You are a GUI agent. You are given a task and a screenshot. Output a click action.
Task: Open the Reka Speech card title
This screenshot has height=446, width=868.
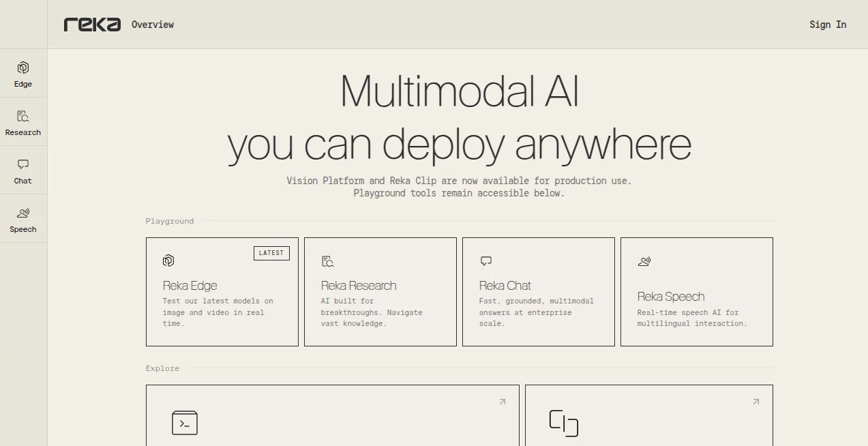671,297
